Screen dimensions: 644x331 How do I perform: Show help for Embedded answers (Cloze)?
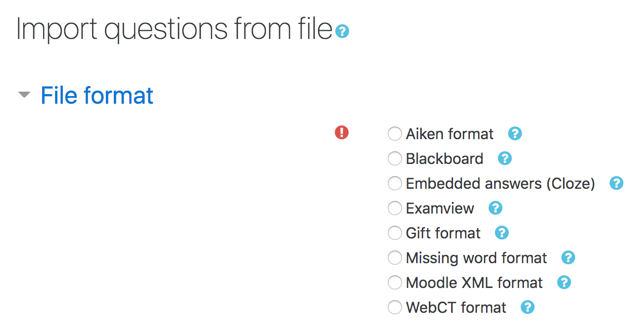[x=616, y=183]
